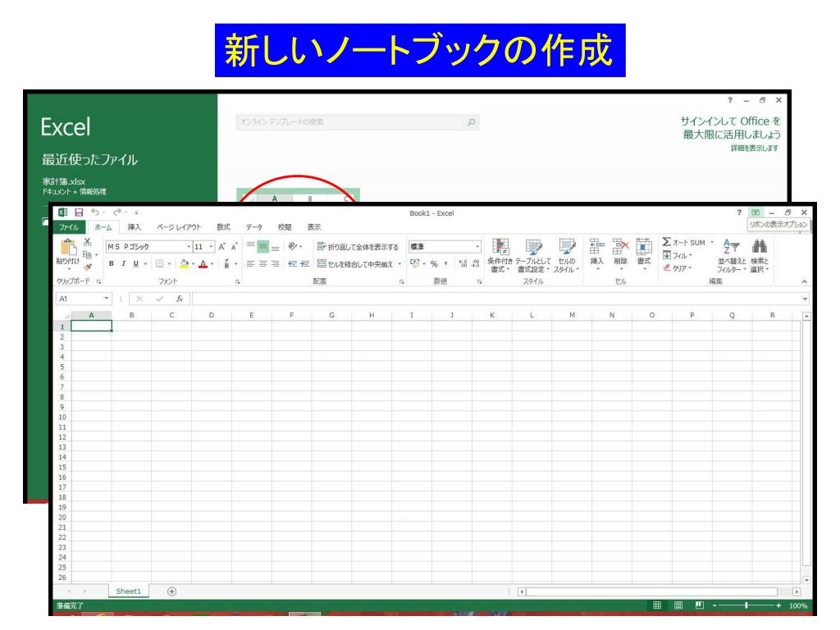Screen dimensions: 840x630
Task: Switch to the データ ribbon tab
Action: [x=254, y=227]
